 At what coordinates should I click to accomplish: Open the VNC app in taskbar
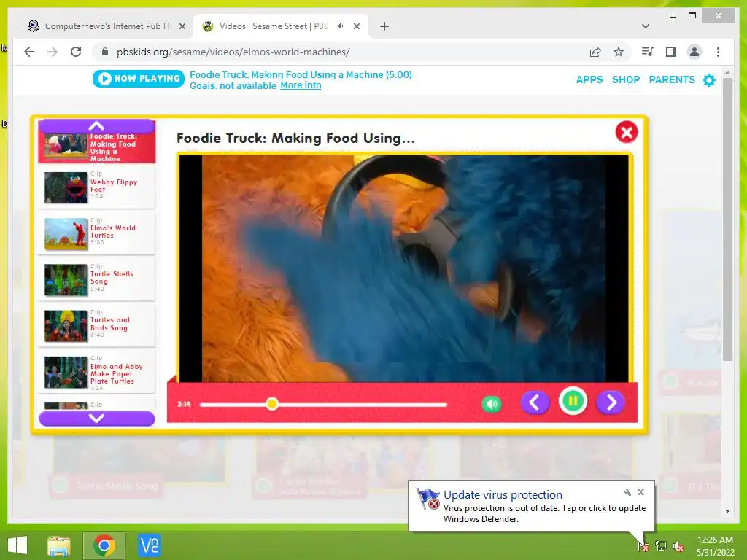tap(149, 545)
